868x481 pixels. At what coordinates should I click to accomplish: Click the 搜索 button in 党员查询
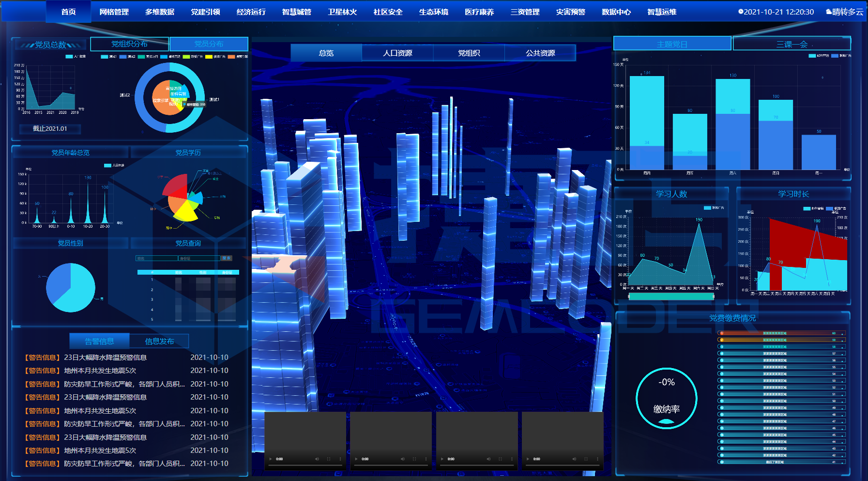(227, 258)
